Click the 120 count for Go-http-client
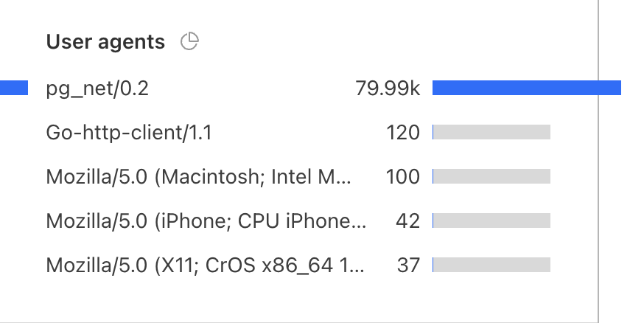 click(402, 133)
